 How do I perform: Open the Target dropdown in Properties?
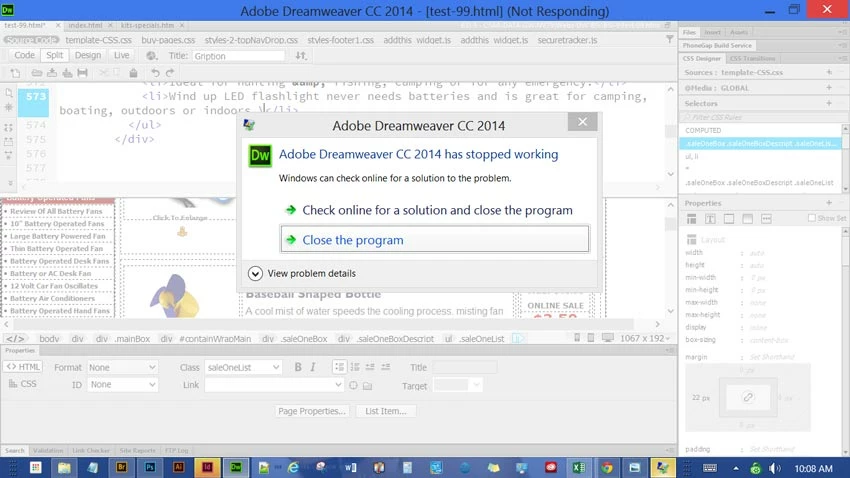(458, 385)
